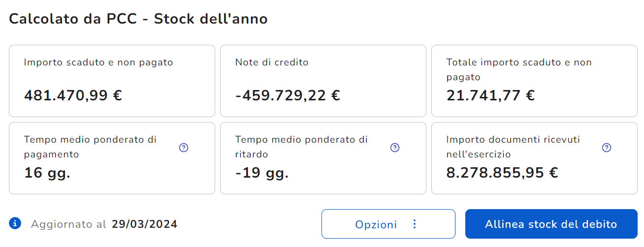Select the -459.729,22 € credit notes value
644x247 pixels.
click(288, 95)
